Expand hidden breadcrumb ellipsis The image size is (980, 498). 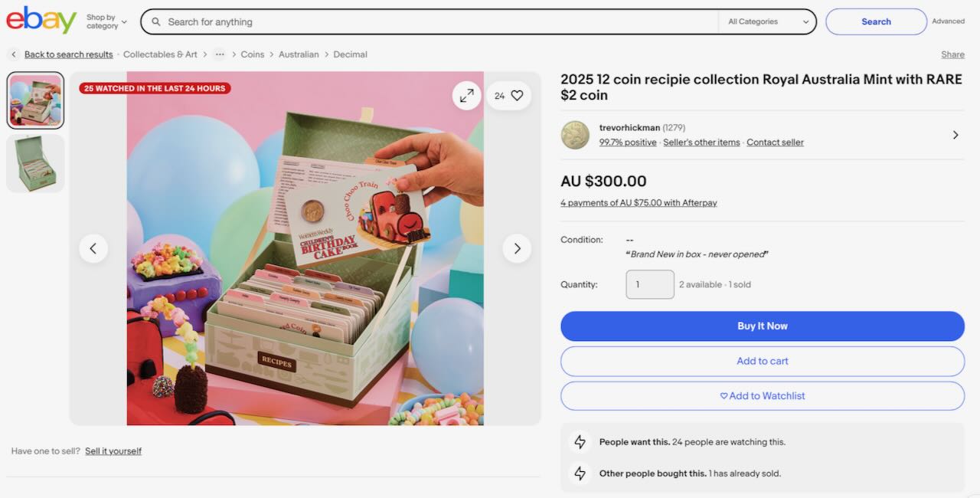[220, 54]
